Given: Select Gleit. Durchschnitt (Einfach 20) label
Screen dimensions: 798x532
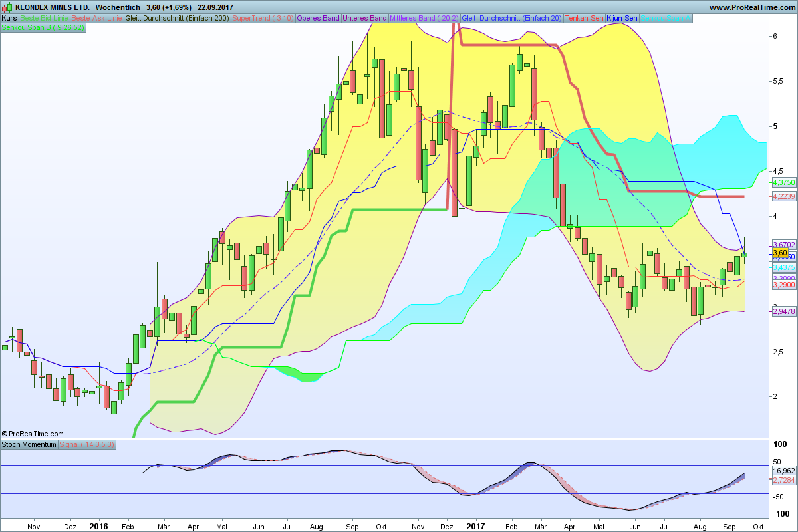Looking at the screenshot, I should (511, 18).
